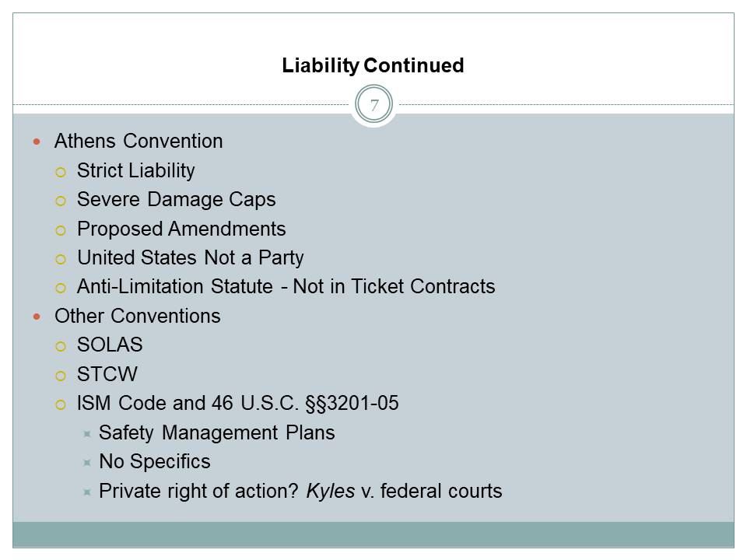Image resolution: width=747 pixels, height=560 pixels.
Task: Select the United States Not a Party text
Action: tap(190, 258)
